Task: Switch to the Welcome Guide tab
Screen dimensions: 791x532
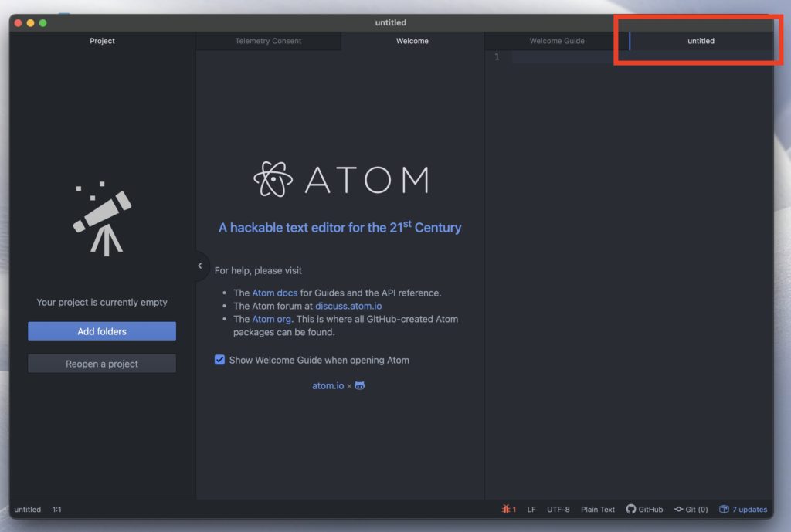Action: pyautogui.click(x=557, y=41)
